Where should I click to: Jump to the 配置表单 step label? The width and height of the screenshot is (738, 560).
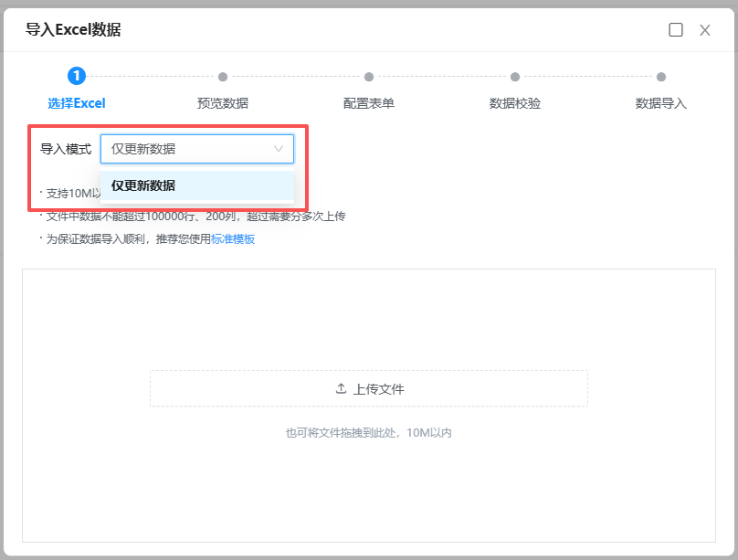click(369, 103)
